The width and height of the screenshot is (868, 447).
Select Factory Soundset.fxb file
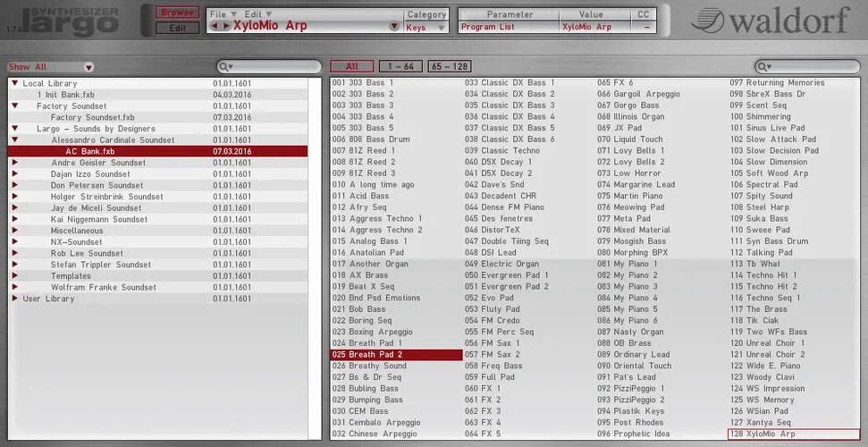(x=157, y=117)
